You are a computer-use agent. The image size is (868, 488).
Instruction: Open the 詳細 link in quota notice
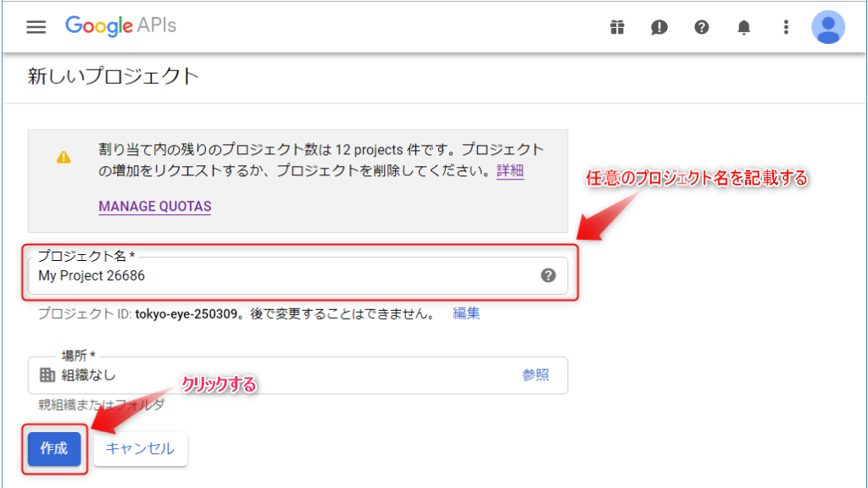[x=509, y=171]
